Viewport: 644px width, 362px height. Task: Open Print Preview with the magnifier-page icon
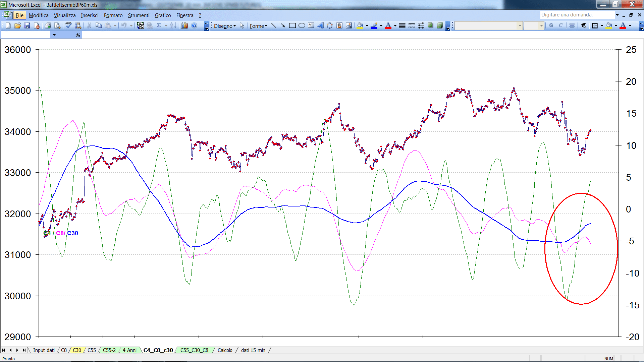tap(57, 25)
